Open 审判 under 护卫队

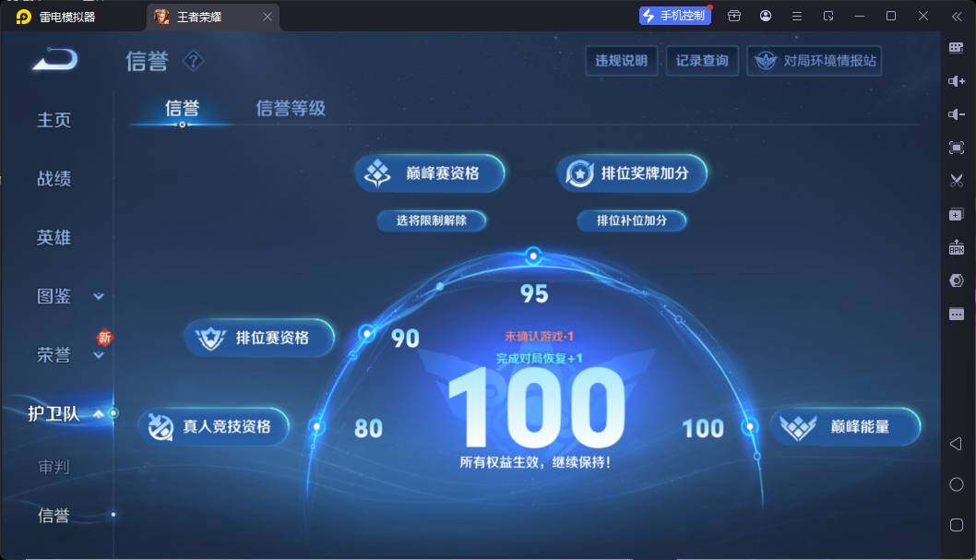tap(54, 467)
